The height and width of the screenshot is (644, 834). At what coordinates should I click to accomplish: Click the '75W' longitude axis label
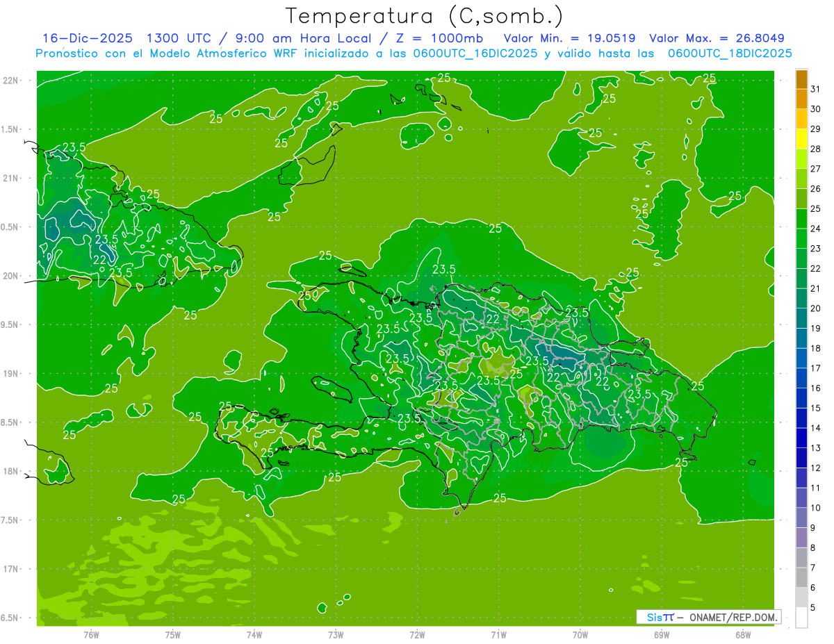(x=172, y=634)
